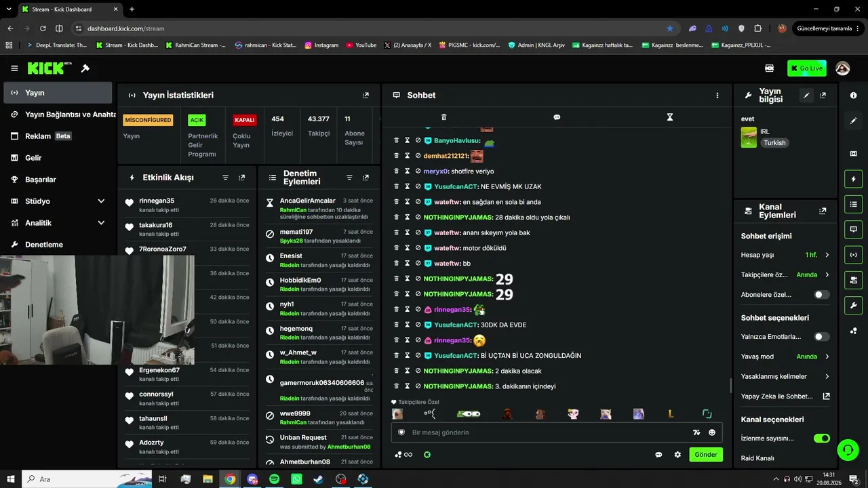Viewport: 868px width, 488px height.
Task: Delete meryx0's shotfire veriyo message
Action: pyautogui.click(x=397, y=171)
